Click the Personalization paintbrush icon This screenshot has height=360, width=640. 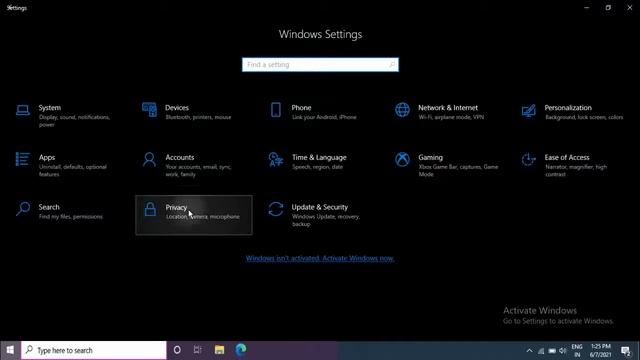point(529,110)
